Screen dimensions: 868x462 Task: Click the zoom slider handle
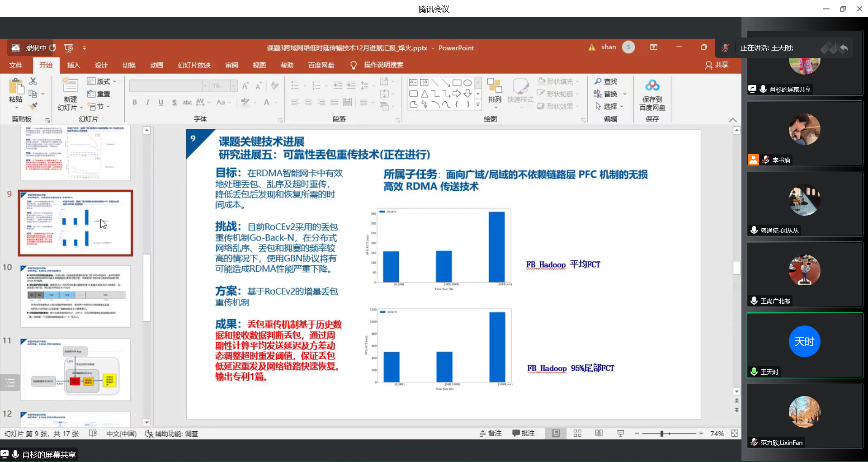pyautogui.click(x=661, y=434)
